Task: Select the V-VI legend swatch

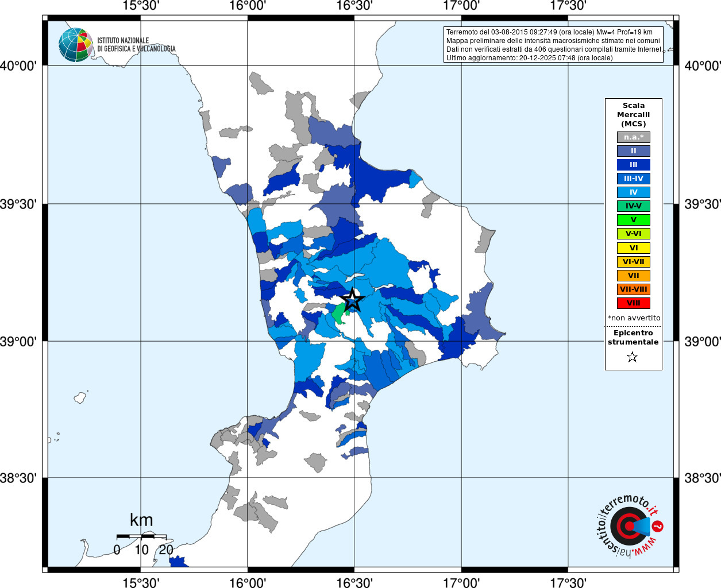Action: [633, 234]
